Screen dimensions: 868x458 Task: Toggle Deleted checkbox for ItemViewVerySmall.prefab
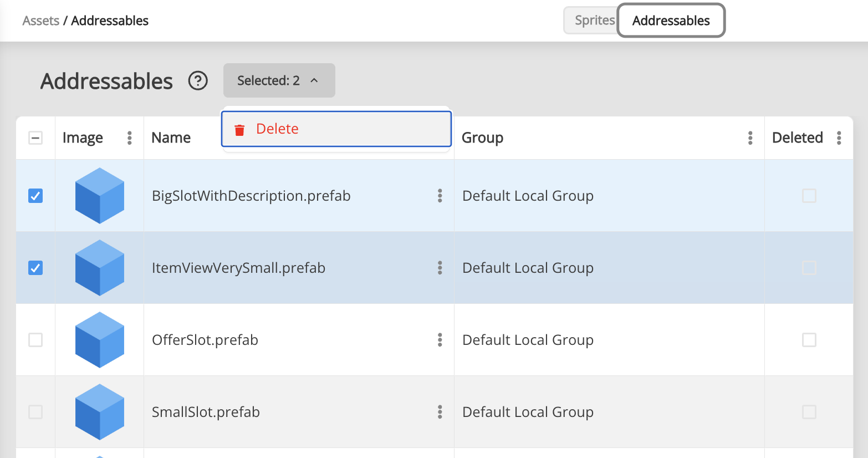(809, 268)
